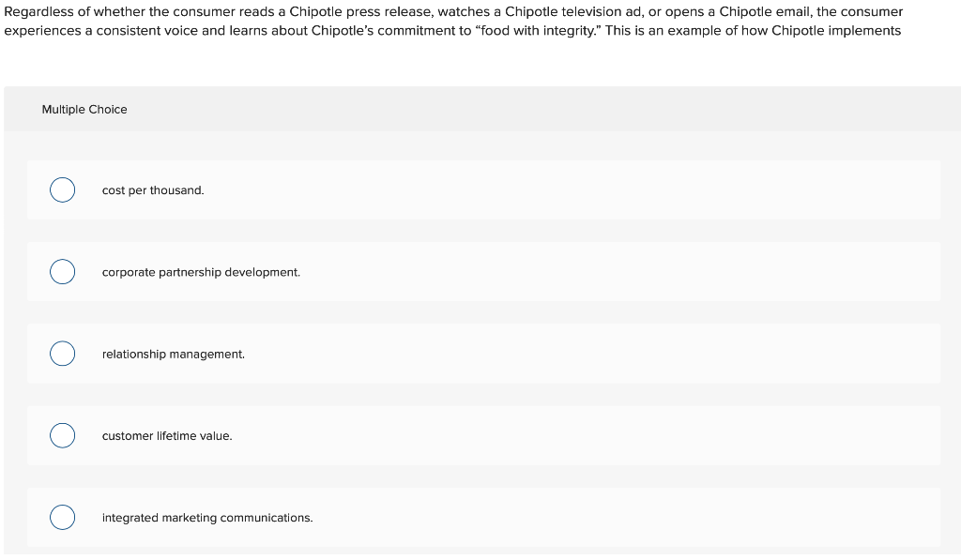Click the answer text "relationship management"
Screen dimensions: 961x560
pyautogui.click(x=174, y=354)
